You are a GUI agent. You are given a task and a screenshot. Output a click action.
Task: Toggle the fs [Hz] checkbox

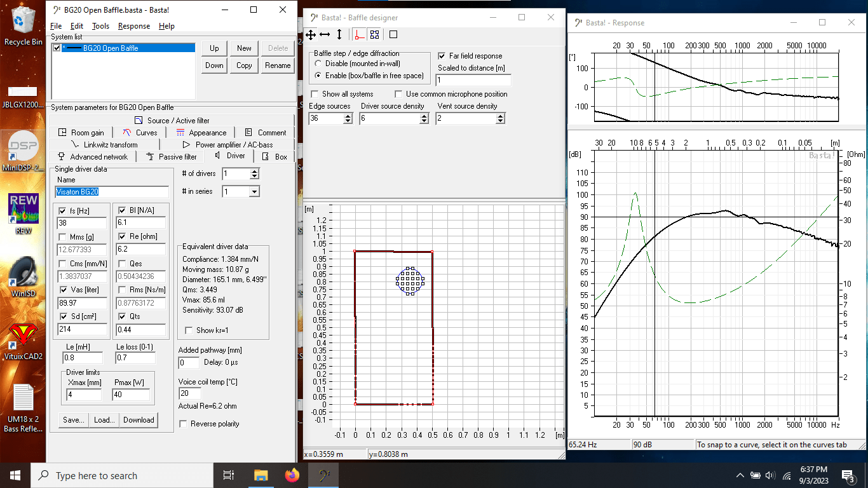(62, 210)
